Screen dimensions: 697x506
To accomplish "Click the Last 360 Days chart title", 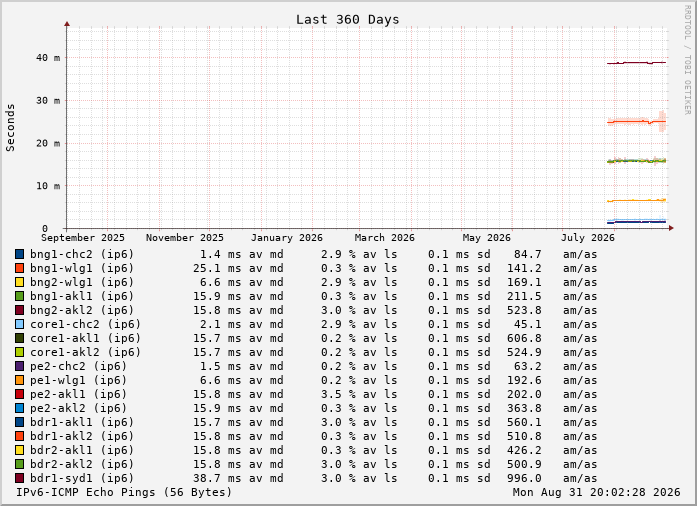I will click(348, 20).
